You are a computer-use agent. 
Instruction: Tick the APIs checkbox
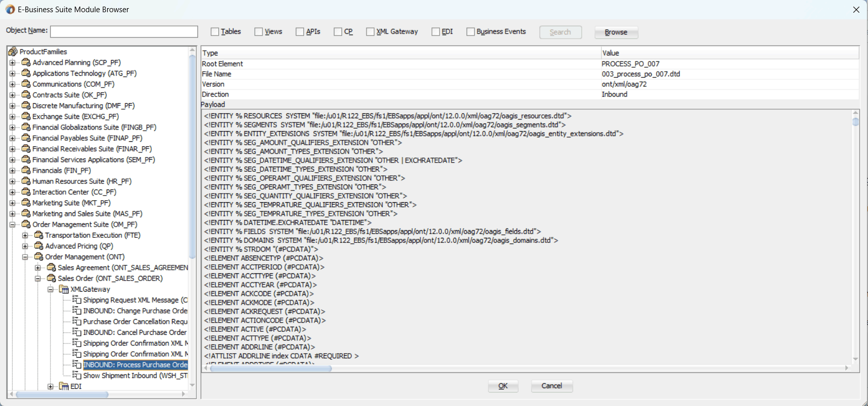(300, 32)
